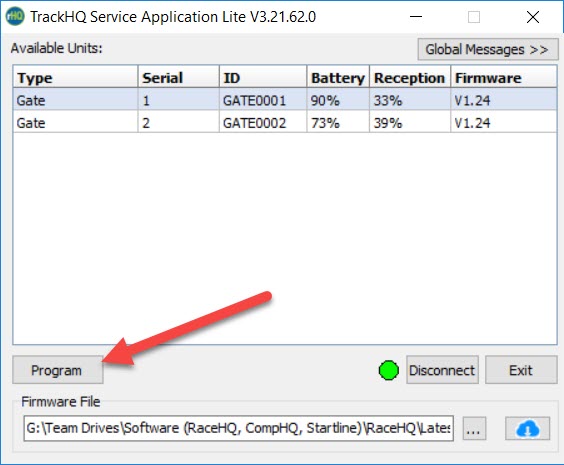The image size is (564, 465).
Task: Sort by the Reception column header
Action: coord(410,77)
